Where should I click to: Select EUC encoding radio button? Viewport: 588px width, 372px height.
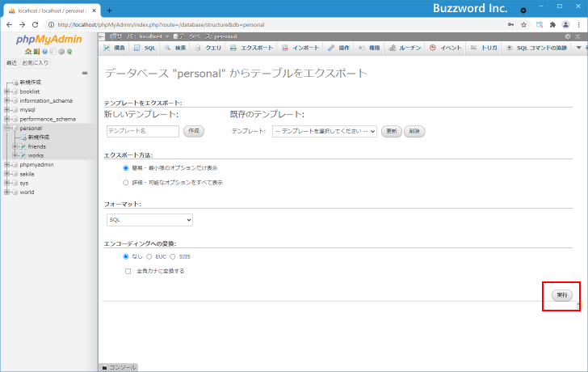point(149,256)
